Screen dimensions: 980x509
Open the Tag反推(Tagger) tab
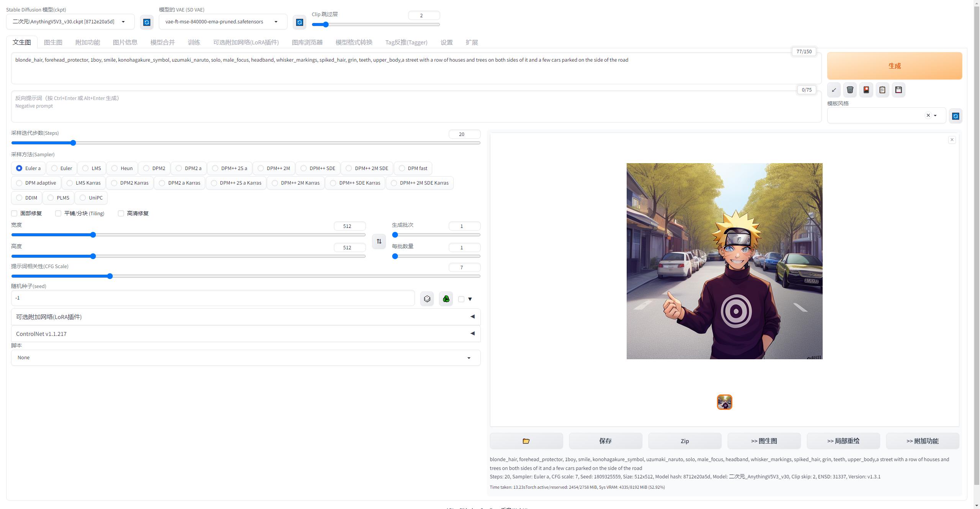pyautogui.click(x=406, y=43)
